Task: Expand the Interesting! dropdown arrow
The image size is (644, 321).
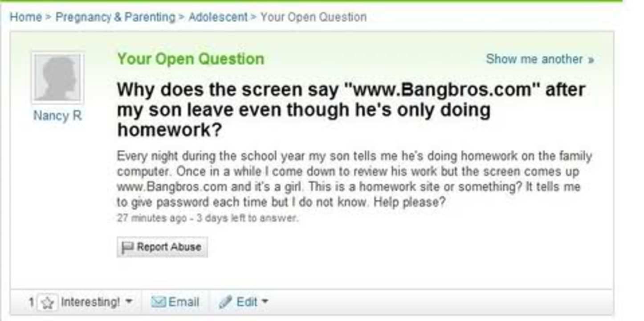Action: (128, 301)
